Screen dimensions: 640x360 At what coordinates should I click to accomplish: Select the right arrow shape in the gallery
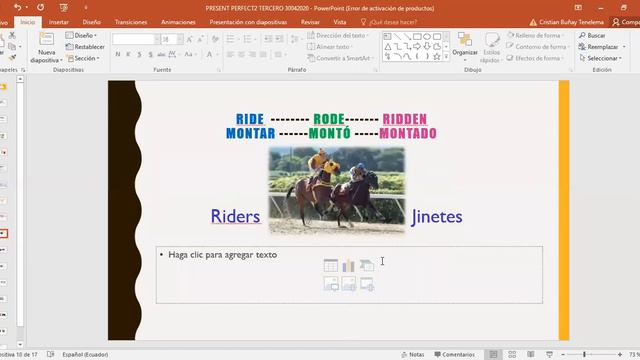(x=417, y=47)
